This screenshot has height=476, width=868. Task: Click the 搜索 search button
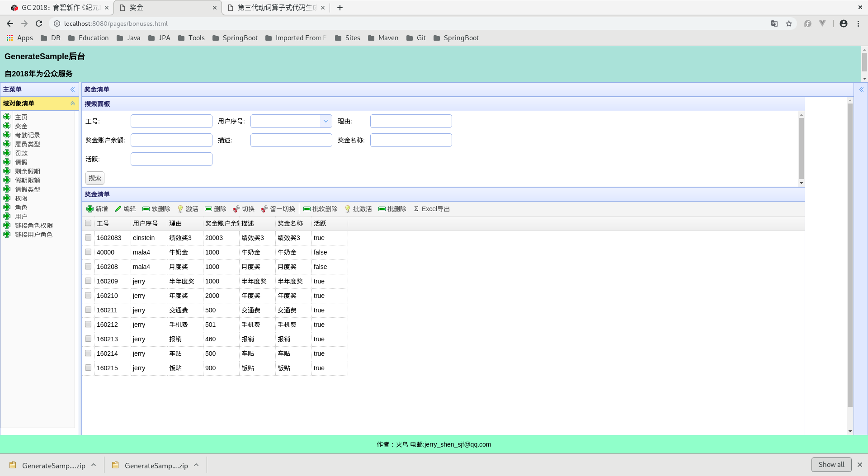pyautogui.click(x=95, y=178)
